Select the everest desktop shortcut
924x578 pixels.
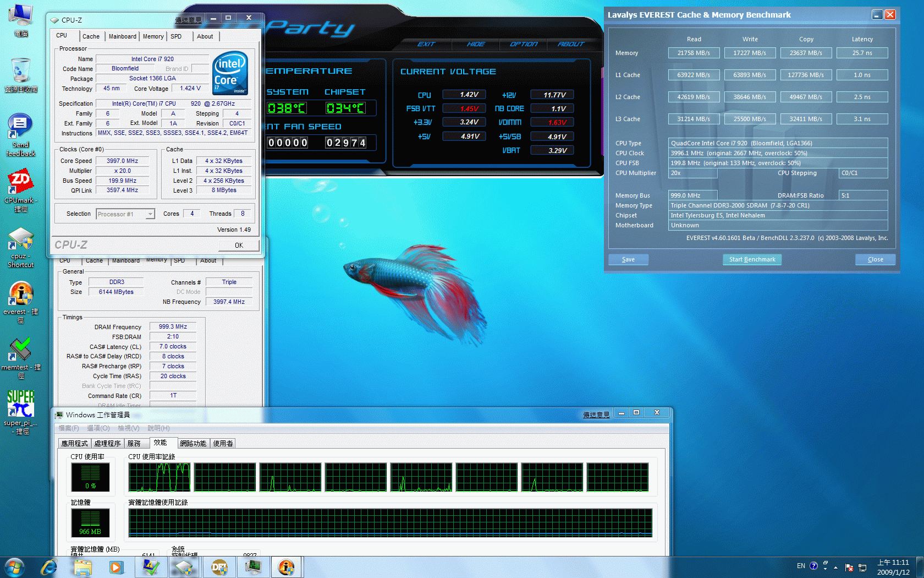pyautogui.click(x=21, y=302)
